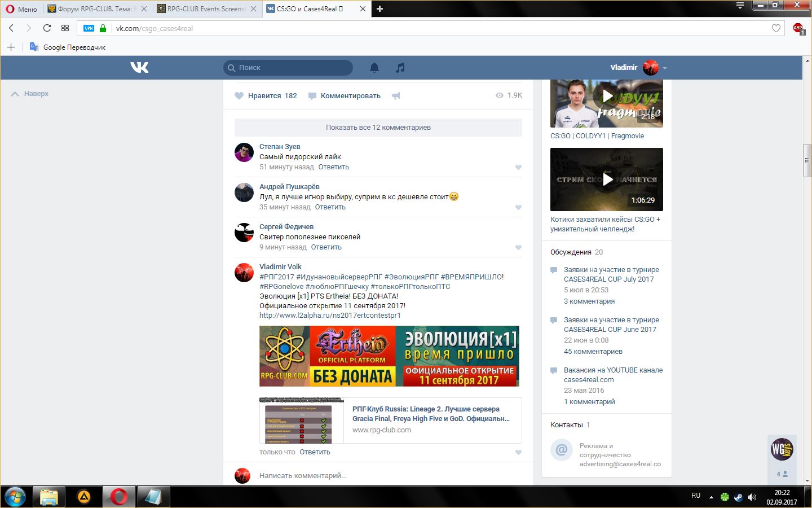Share the post with megaphone icon
Image resolution: width=812 pixels, height=508 pixels.
(396, 96)
